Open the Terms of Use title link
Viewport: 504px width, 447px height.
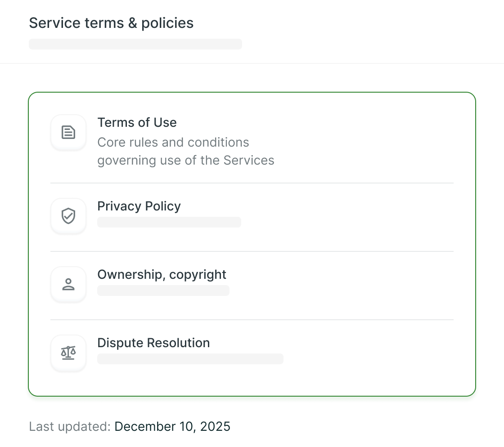(x=137, y=122)
